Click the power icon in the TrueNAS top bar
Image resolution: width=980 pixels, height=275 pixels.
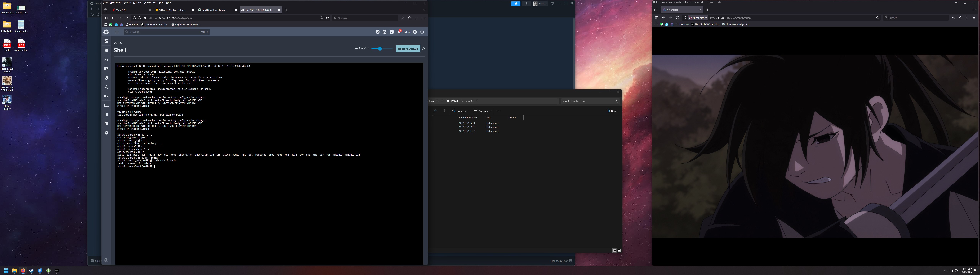click(x=422, y=32)
